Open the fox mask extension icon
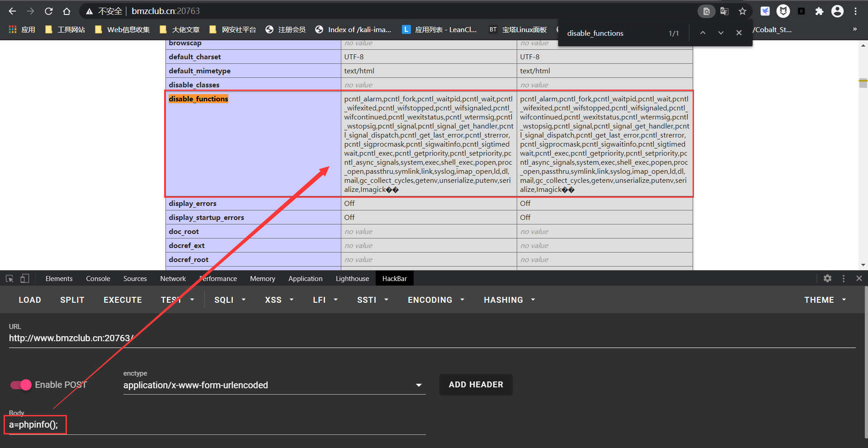 coord(783,11)
